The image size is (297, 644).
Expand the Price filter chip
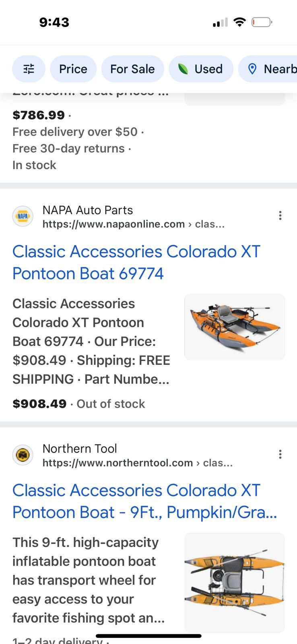[x=73, y=69]
